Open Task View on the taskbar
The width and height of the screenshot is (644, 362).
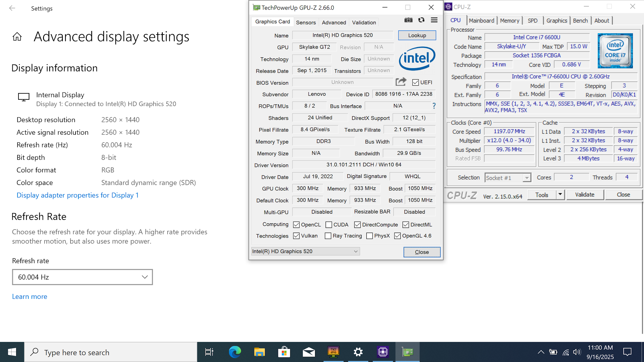tap(209, 352)
